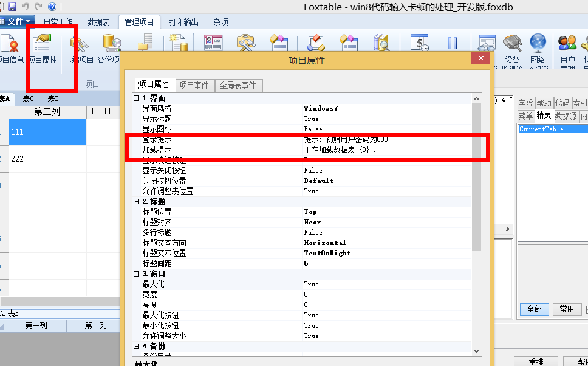
Task: Close the 项目属性 dialog
Action: [x=480, y=58]
